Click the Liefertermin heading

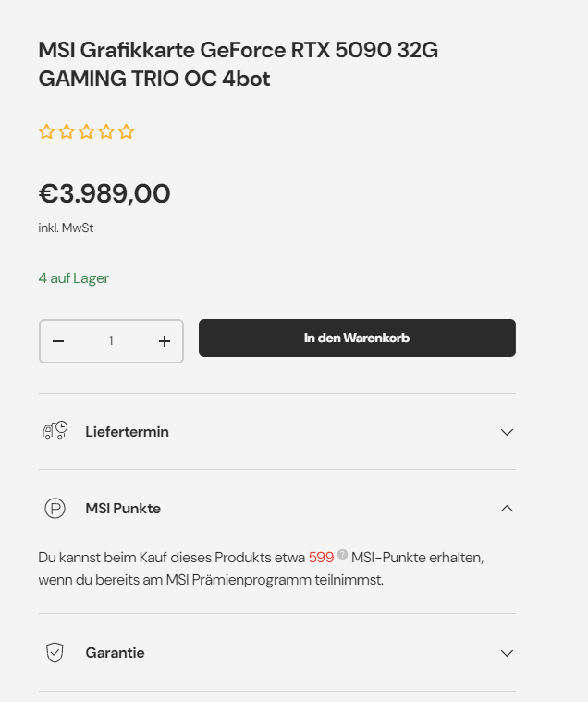coord(127,432)
